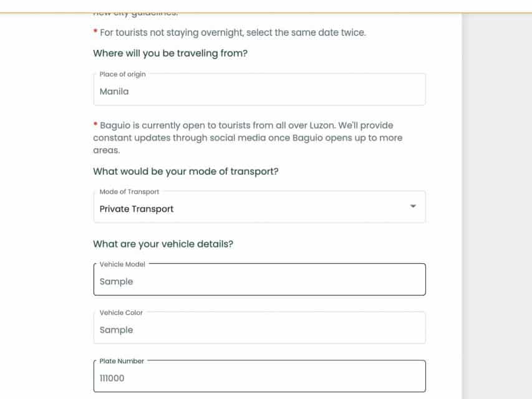Click the 'Place of origin' floating label

pos(122,74)
